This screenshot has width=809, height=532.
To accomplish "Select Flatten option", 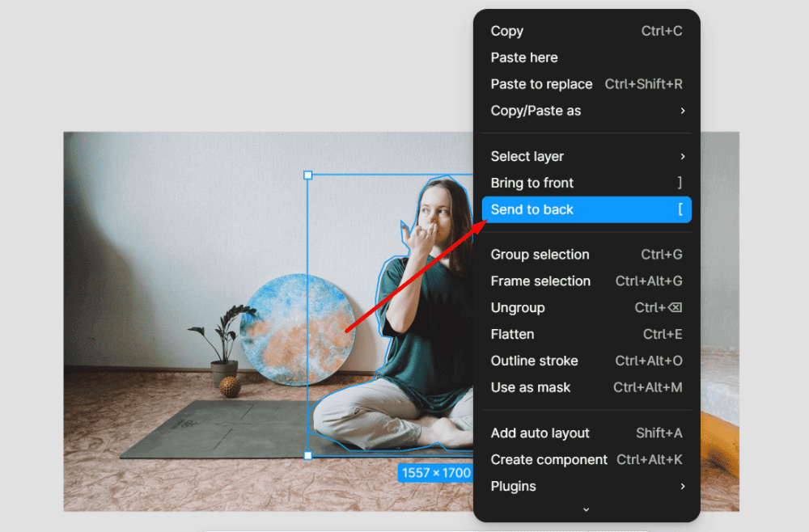I will pos(586,335).
